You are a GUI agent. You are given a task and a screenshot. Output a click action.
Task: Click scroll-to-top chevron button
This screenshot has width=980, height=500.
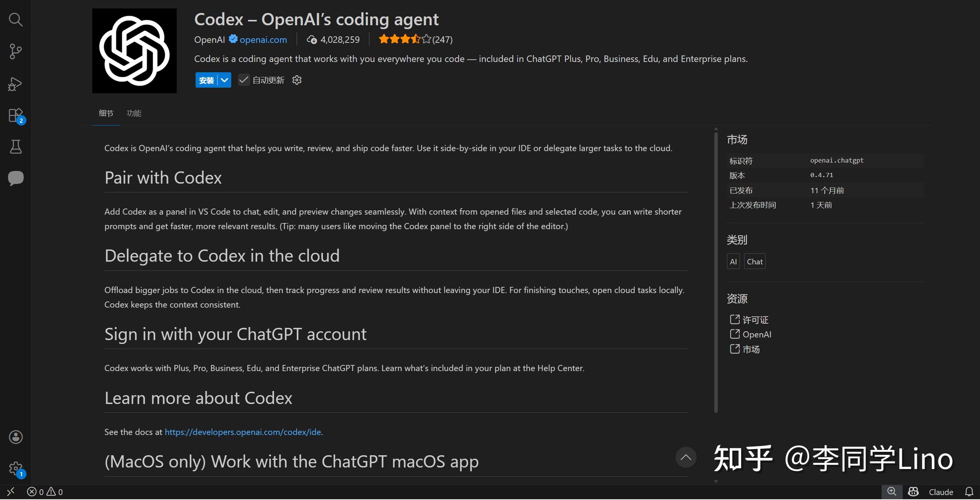click(686, 457)
